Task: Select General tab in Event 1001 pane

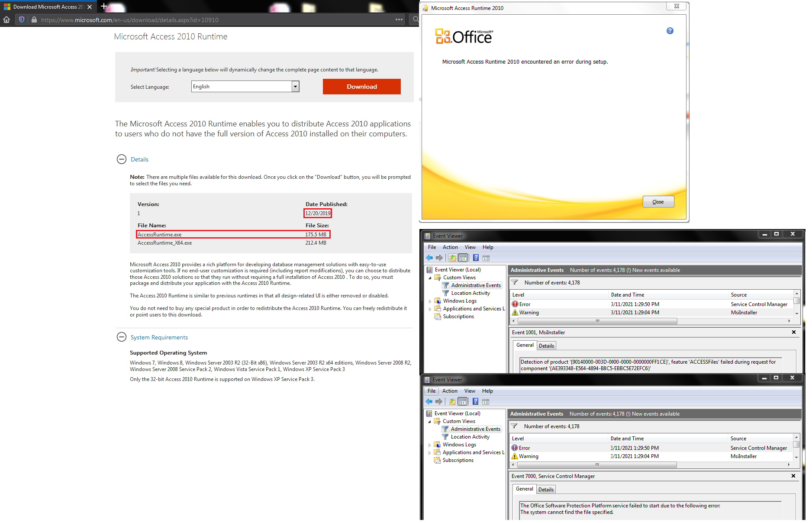Action: click(x=525, y=345)
